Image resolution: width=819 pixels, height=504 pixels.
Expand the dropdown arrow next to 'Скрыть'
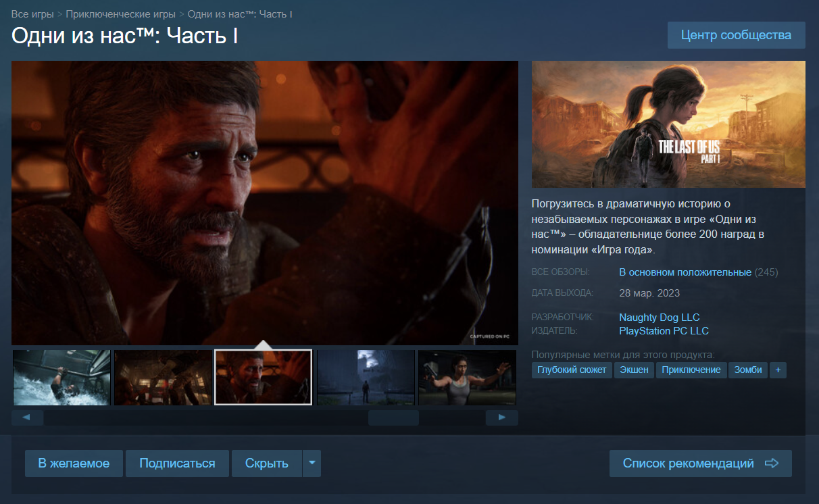[312, 463]
